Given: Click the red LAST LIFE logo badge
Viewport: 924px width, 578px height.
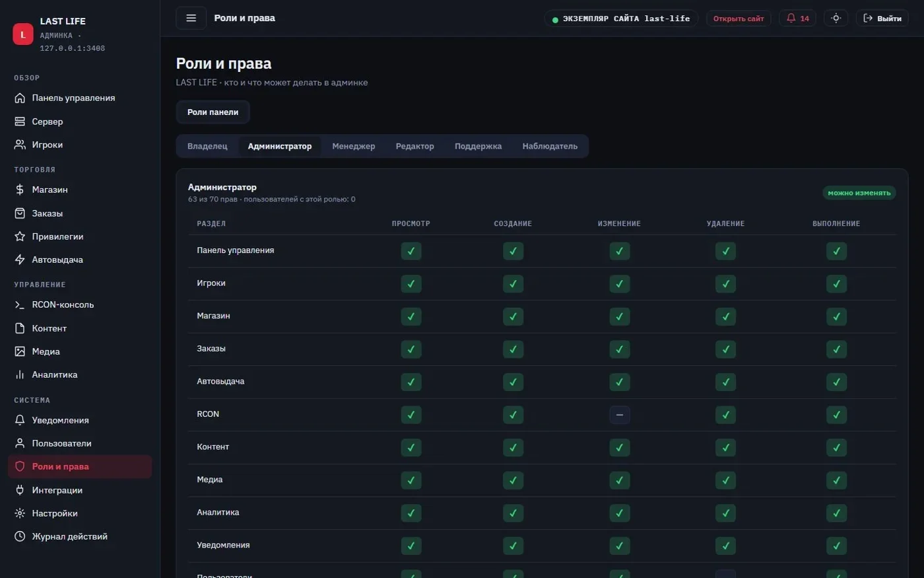Looking at the screenshot, I should 23,34.
